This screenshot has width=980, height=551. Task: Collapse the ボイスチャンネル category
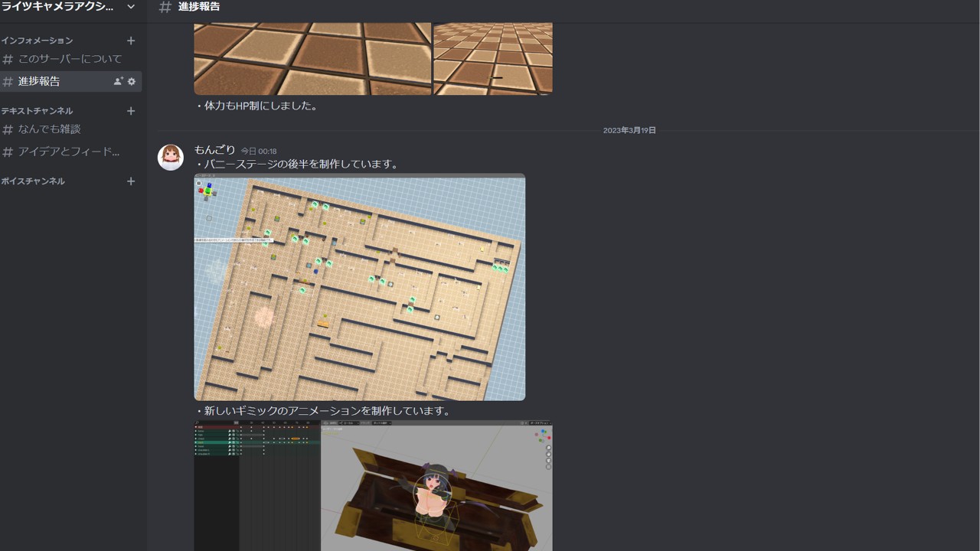33,181
